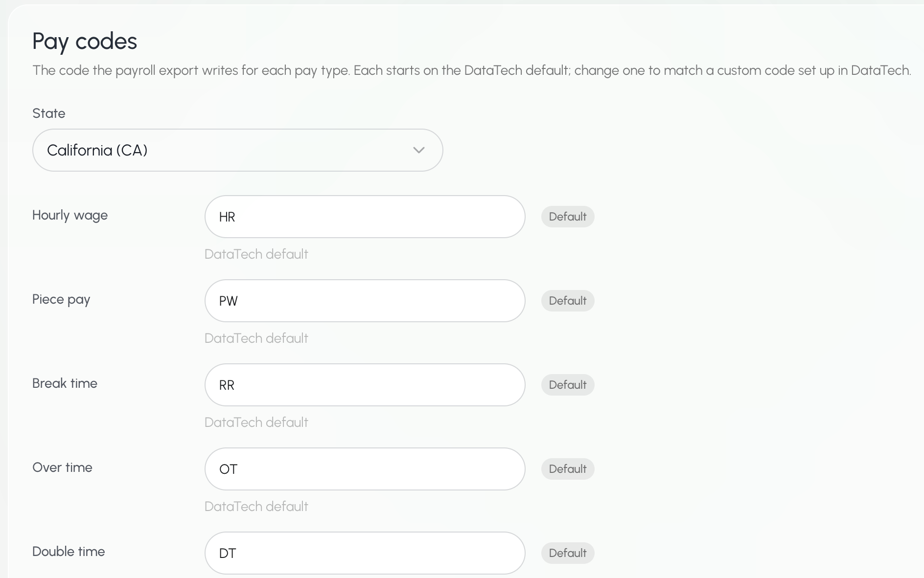
Task: Focus the Break time code field RR
Action: click(365, 385)
